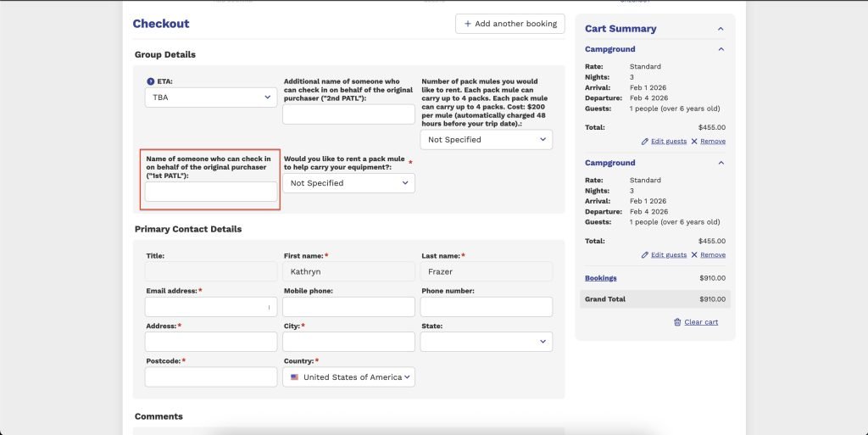
Task: Click the Clear cart link
Action: coord(701,322)
